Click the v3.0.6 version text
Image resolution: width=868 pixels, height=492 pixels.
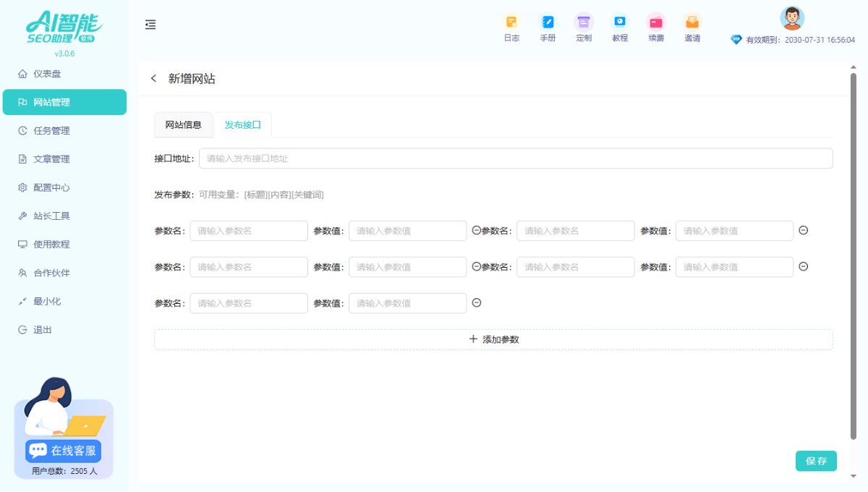tap(64, 54)
